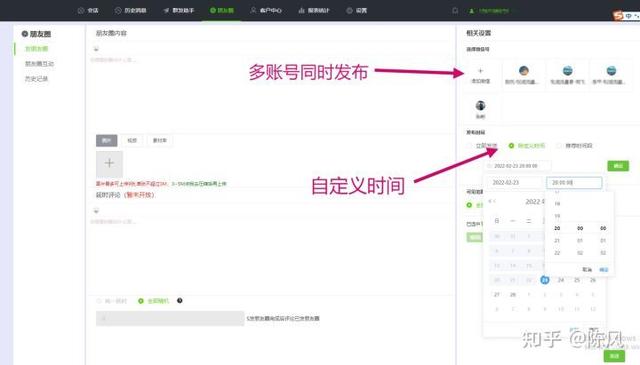This screenshot has height=365, width=640.
Task: Click the datetime field showing 2022-02-23 20:00:00
Action: [518, 166]
